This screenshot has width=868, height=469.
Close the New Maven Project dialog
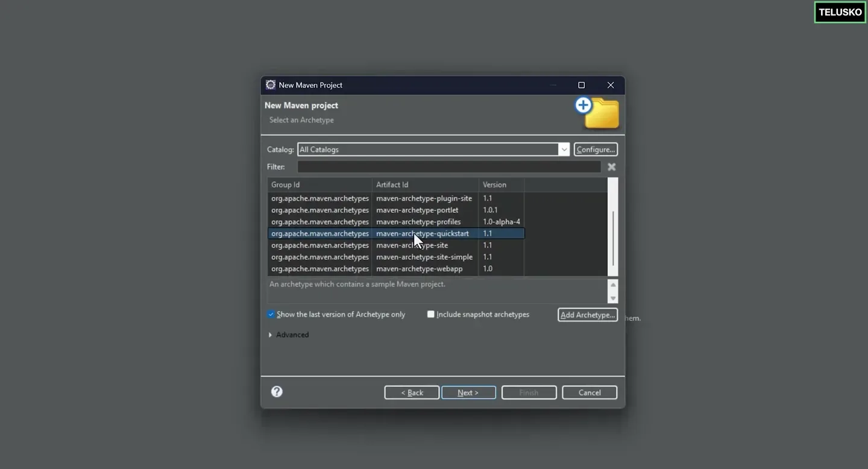611,85
